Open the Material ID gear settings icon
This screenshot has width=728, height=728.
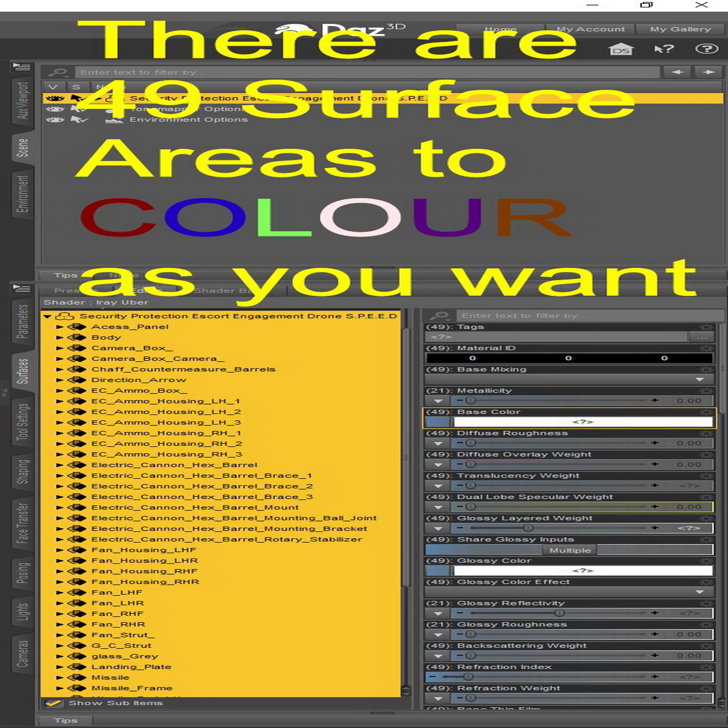pyautogui.click(x=707, y=348)
